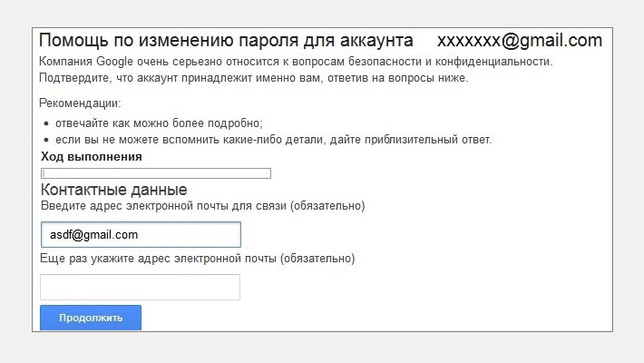The width and height of the screenshot is (644, 363).
Task: Click the Продолжить button
Action: 91,318
